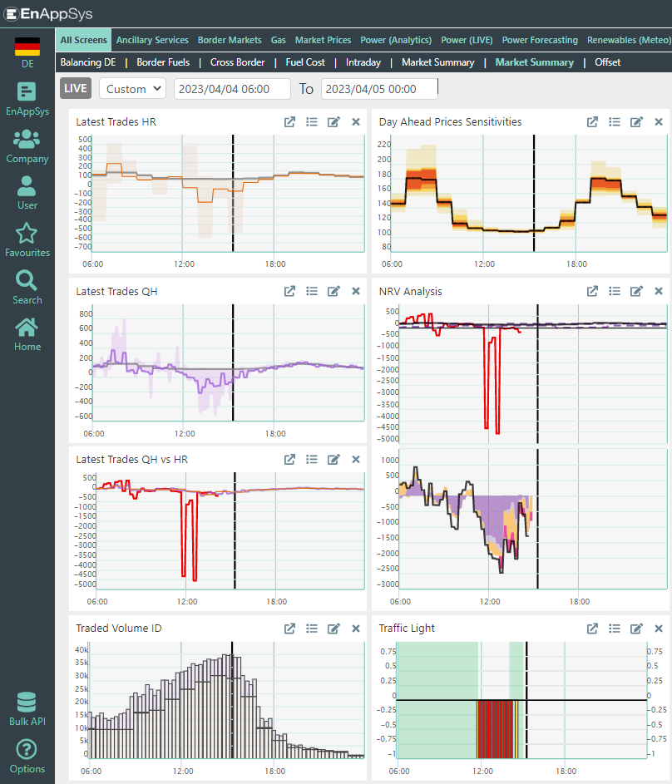Switch to Border Markets tab
This screenshot has width=672, height=784.
(x=230, y=40)
